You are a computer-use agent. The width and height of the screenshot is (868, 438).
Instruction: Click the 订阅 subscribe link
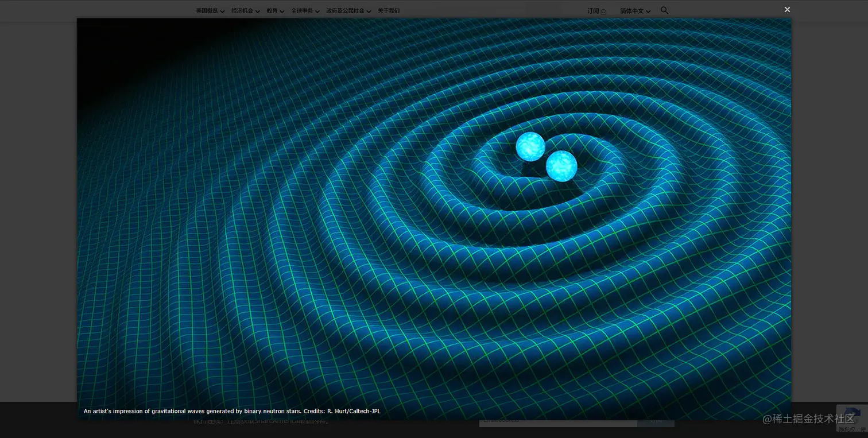[x=597, y=11]
